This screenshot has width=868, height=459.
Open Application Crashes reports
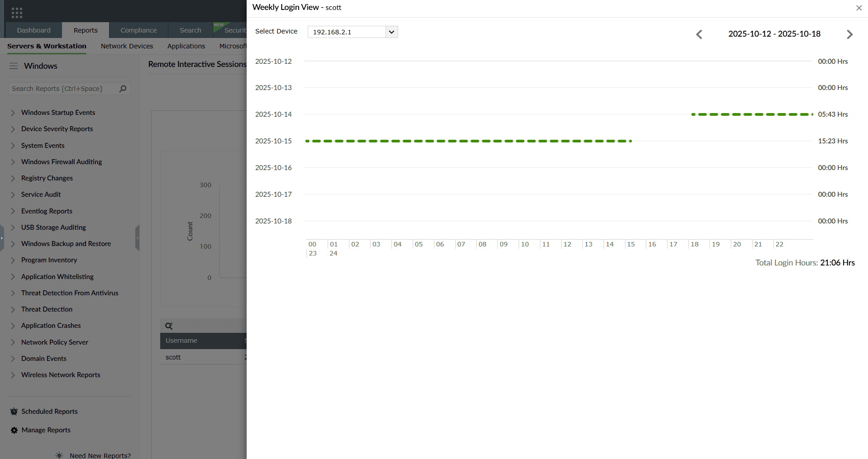(x=51, y=326)
